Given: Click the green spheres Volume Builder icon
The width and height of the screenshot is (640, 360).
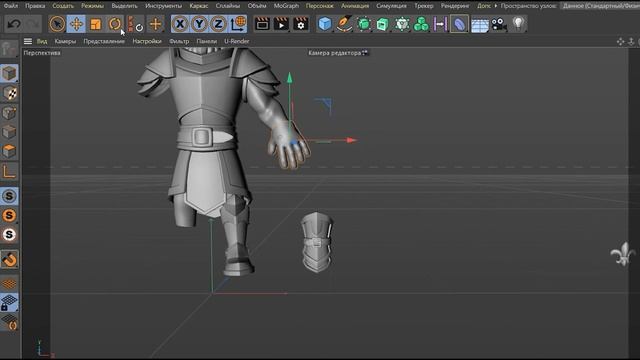Looking at the screenshot, I should tap(421, 24).
